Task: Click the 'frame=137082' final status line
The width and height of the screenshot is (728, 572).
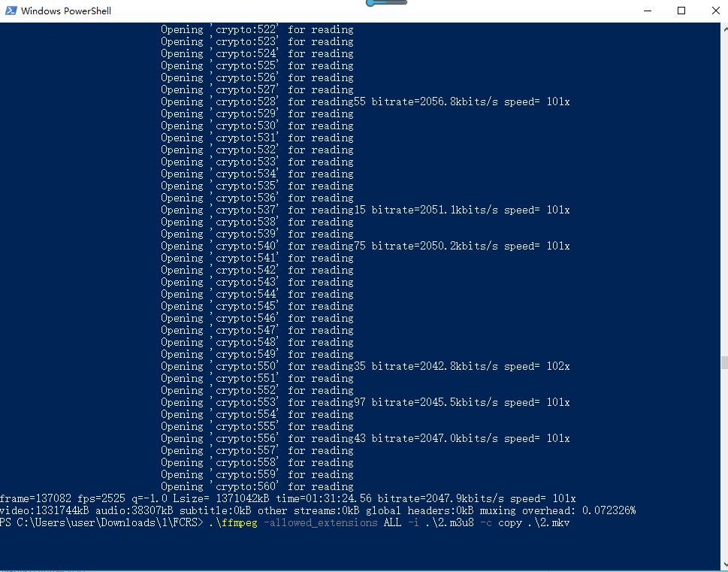Action: 288,498
